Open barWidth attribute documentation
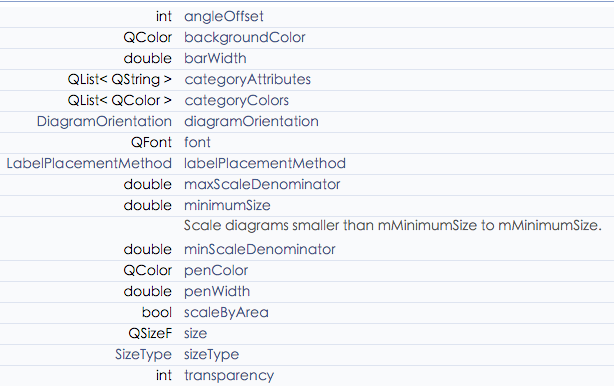Image resolution: width=614 pixels, height=386 pixels. coord(215,58)
